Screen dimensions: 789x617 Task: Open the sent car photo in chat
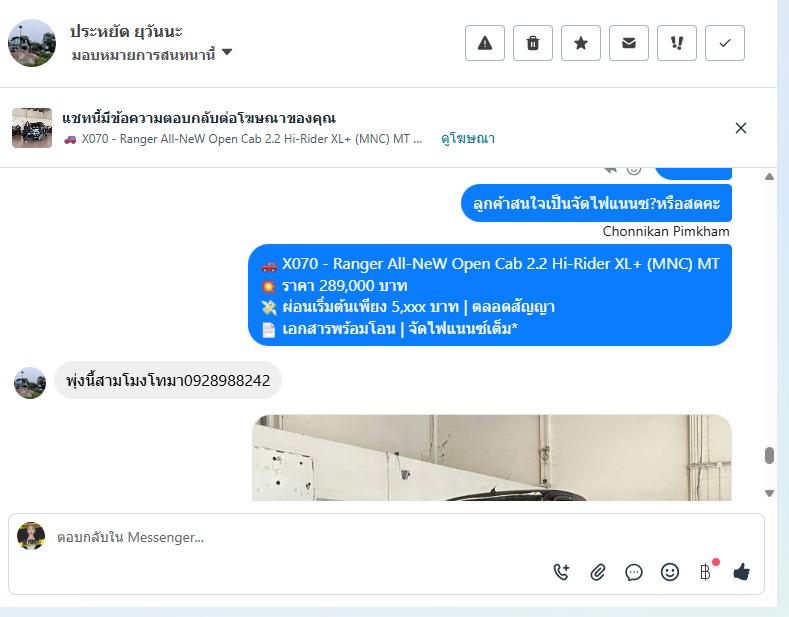point(492,457)
